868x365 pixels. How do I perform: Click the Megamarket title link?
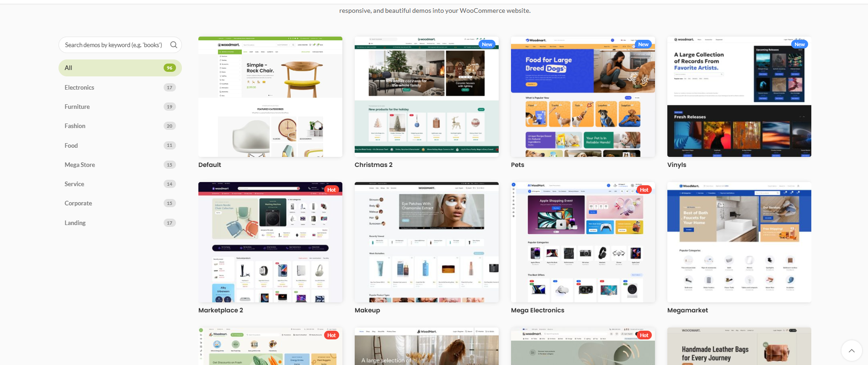(x=687, y=310)
